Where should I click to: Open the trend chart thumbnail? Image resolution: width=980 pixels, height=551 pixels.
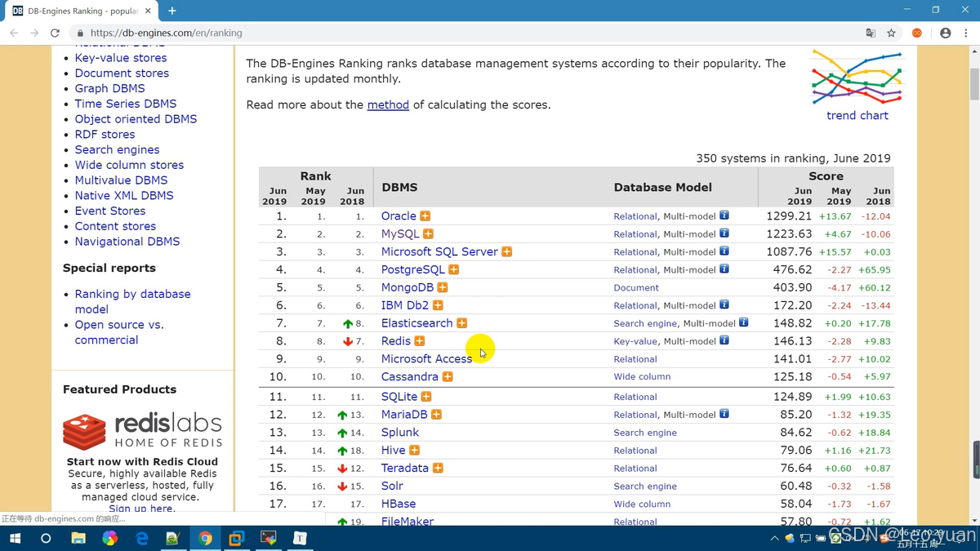point(857,78)
